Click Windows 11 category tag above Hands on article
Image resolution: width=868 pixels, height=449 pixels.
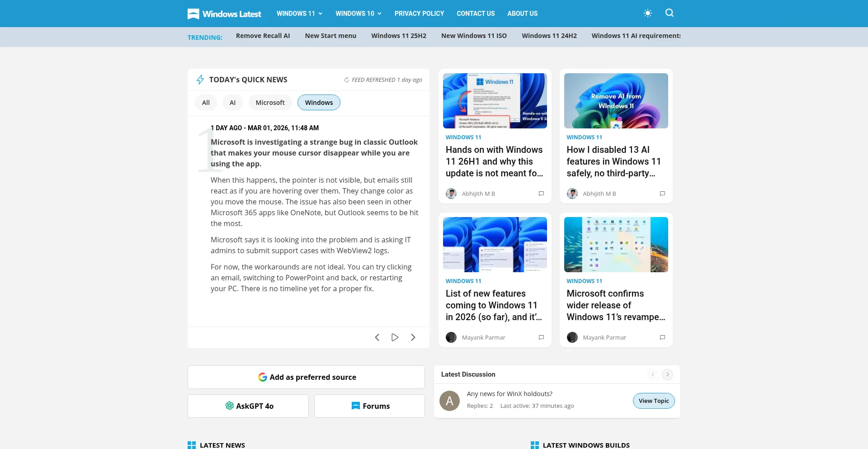pyautogui.click(x=463, y=137)
